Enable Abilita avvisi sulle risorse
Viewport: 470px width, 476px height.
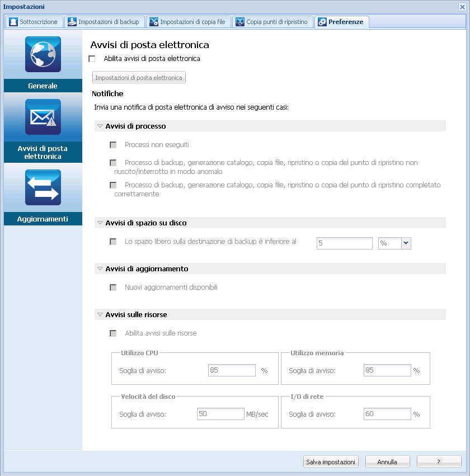coord(113,333)
